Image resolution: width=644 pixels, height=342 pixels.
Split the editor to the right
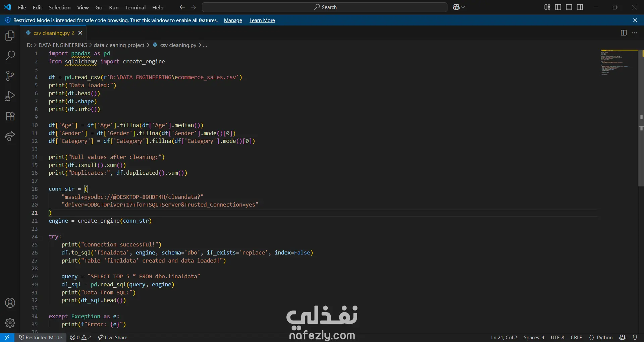[624, 33]
